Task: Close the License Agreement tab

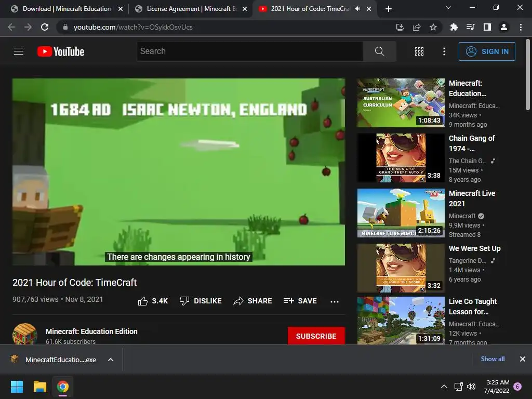Action: point(245,9)
